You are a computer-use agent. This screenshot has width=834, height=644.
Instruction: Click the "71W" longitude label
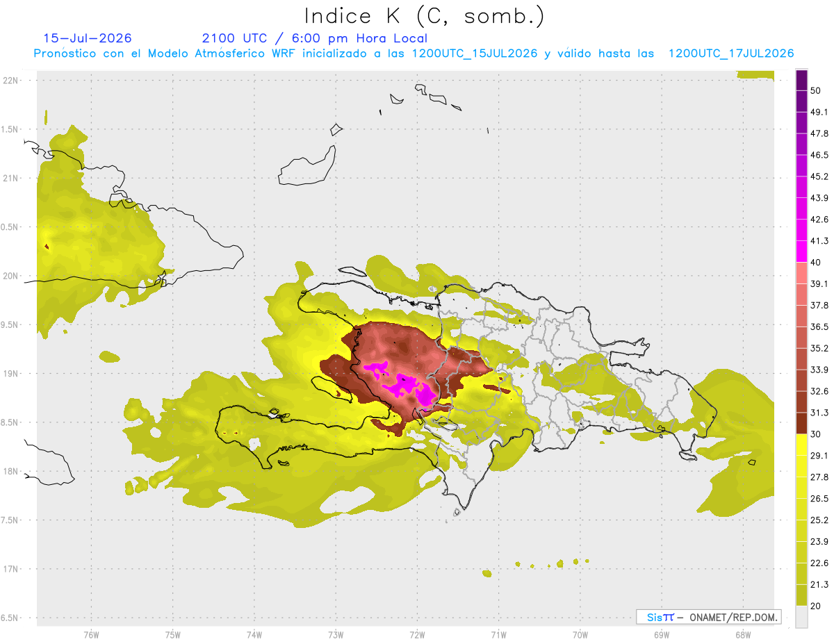point(498,634)
